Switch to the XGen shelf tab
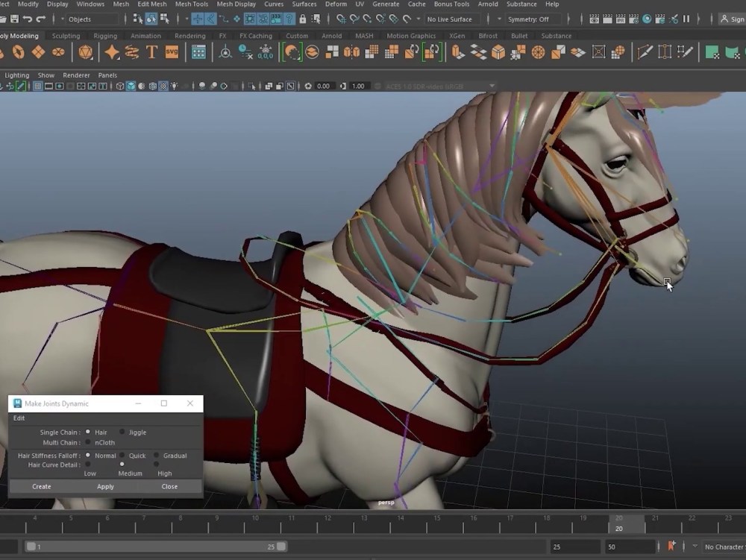 (457, 36)
